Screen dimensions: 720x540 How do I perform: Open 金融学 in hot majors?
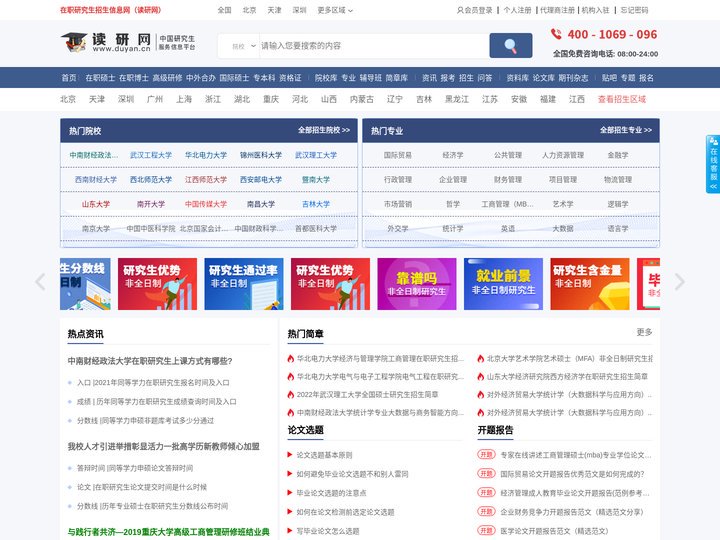tap(618, 155)
